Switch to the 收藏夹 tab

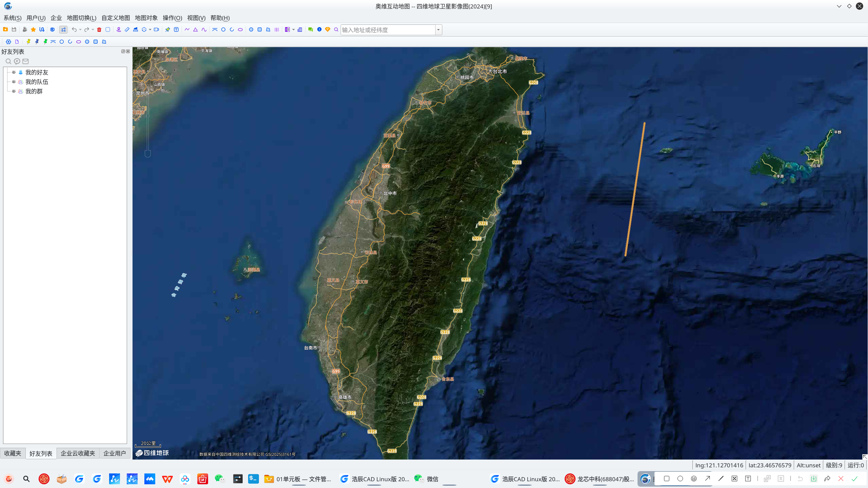tap(13, 453)
